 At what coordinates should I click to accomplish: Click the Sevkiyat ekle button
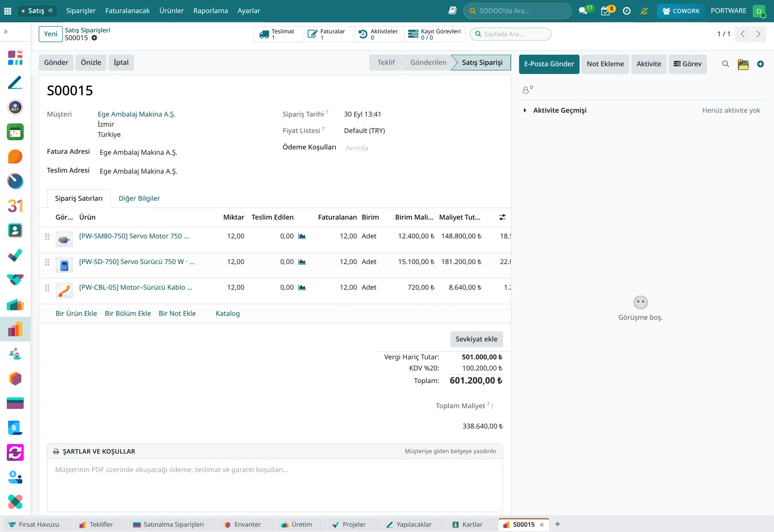click(x=476, y=339)
